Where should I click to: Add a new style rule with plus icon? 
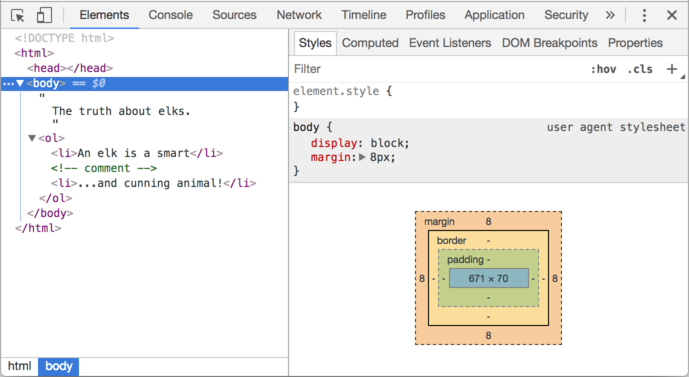tap(671, 69)
